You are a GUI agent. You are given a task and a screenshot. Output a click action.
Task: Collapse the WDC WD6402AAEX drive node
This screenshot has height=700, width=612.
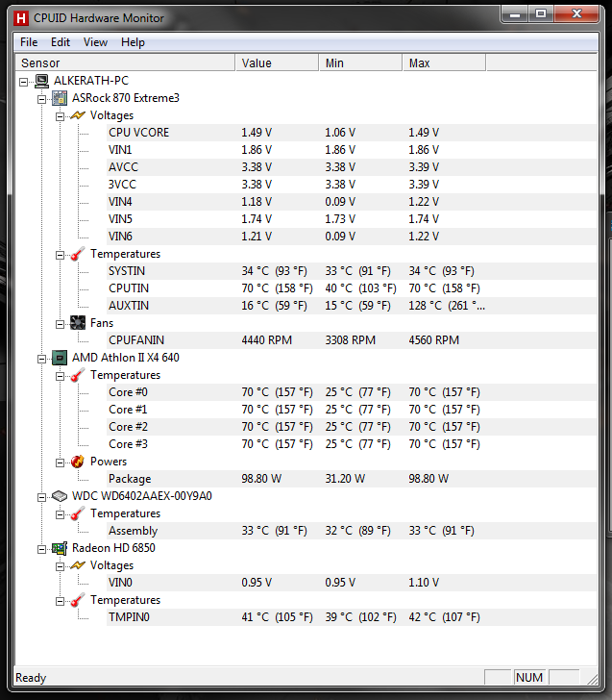click(x=41, y=497)
